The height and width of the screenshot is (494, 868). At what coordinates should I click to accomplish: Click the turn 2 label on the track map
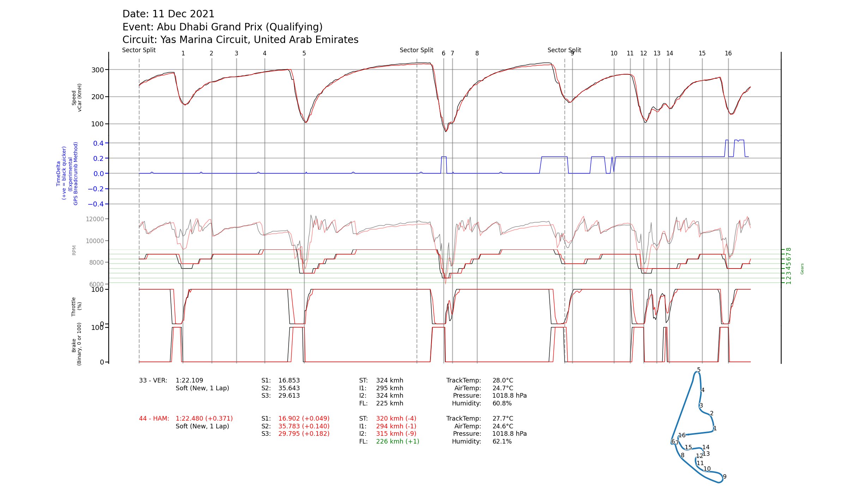coord(711,413)
